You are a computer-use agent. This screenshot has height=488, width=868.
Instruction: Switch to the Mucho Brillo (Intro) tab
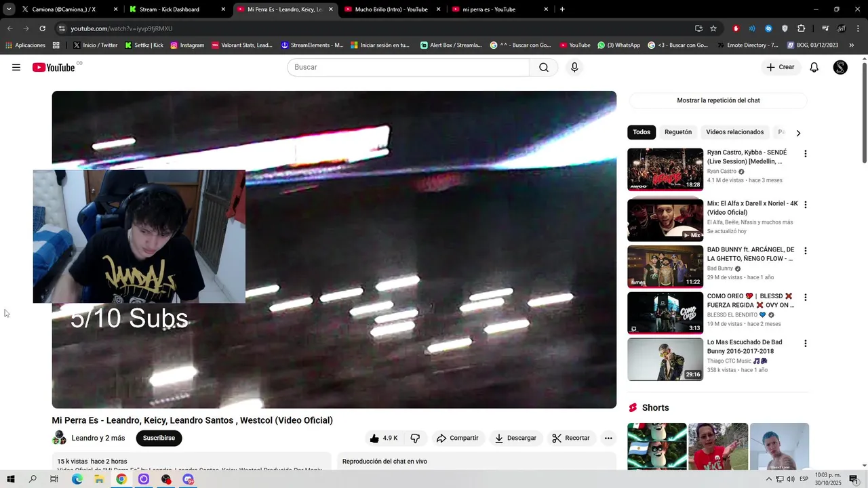click(391, 9)
